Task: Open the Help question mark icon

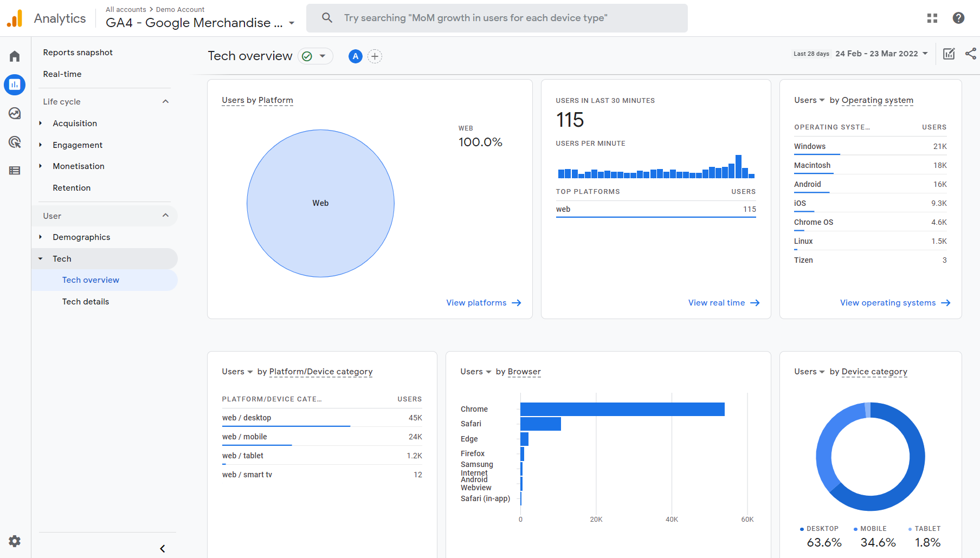Action: point(958,18)
